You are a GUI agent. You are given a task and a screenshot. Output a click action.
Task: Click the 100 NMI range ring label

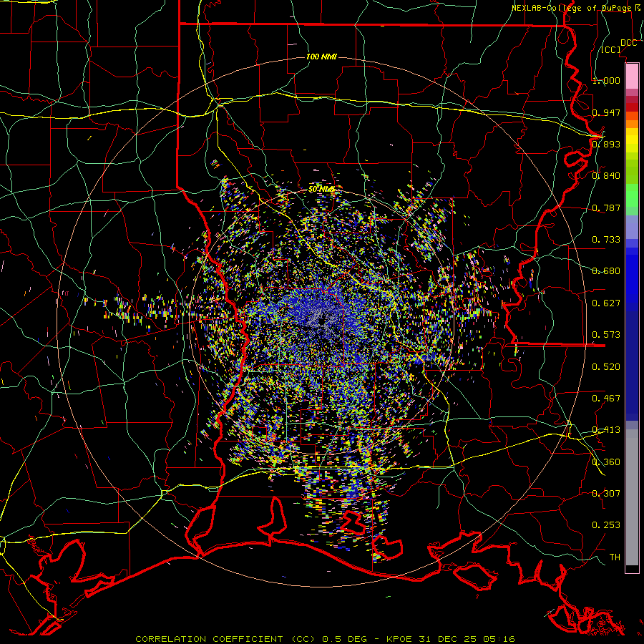click(321, 57)
